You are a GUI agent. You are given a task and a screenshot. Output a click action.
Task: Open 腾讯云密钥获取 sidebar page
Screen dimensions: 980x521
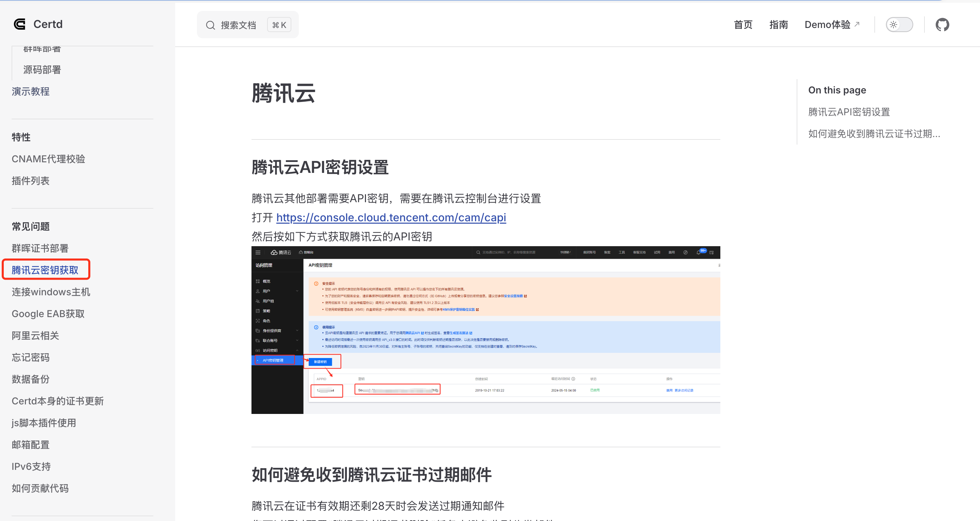point(45,270)
